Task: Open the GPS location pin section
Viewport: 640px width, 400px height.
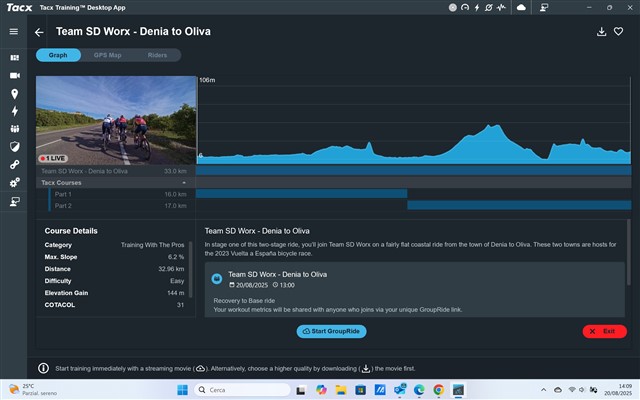Action: coord(15,94)
